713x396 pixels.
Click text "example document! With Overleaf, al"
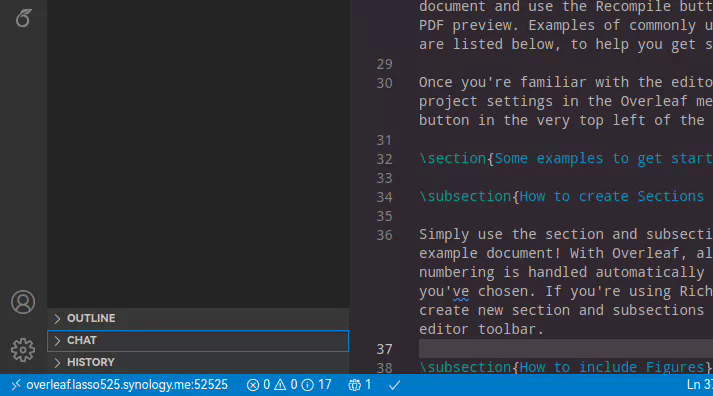(566, 253)
